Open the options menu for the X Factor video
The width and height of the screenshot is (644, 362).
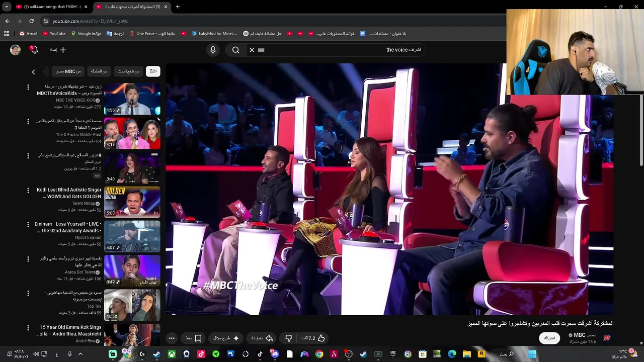(x=28, y=122)
